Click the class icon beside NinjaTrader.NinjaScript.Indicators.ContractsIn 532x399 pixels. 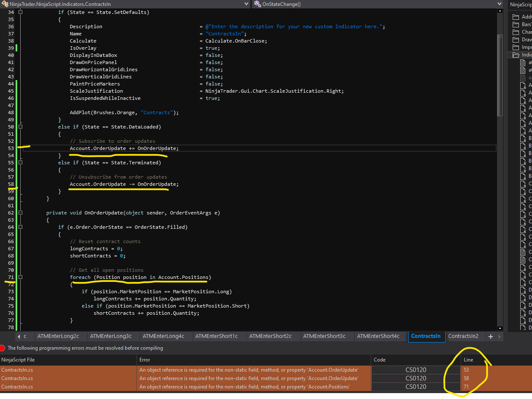(5, 4)
